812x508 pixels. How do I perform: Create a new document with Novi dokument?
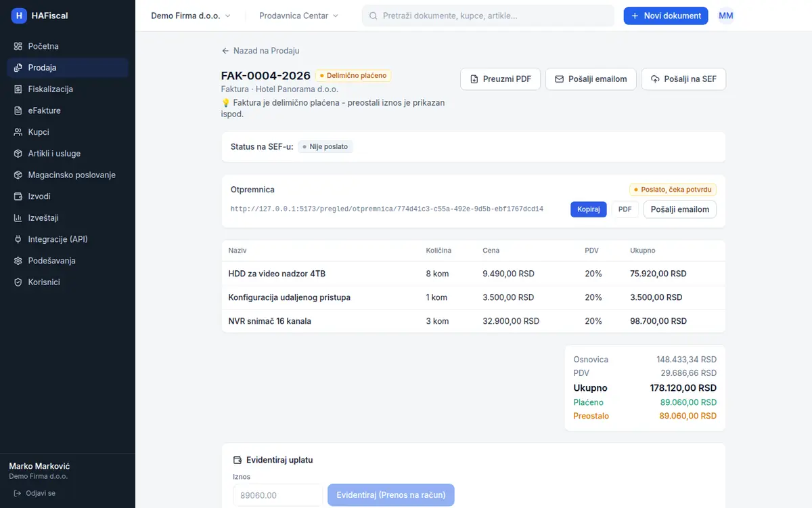pos(666,16)
